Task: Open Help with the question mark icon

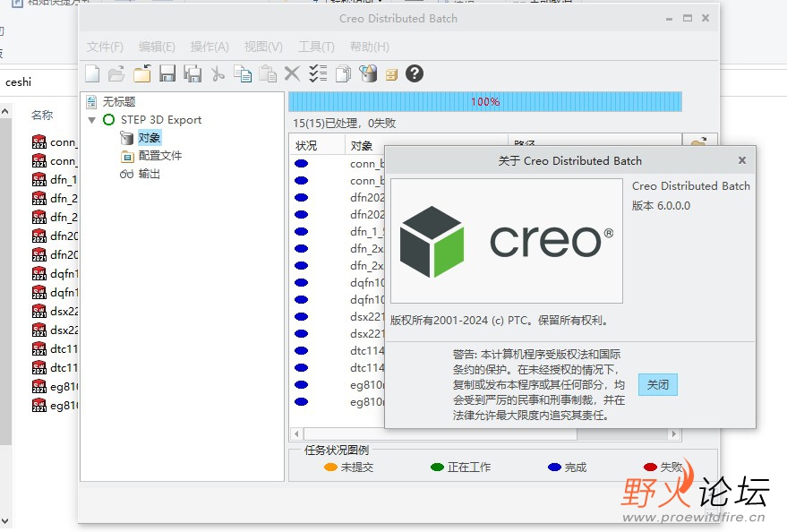Action: (415, 73)
